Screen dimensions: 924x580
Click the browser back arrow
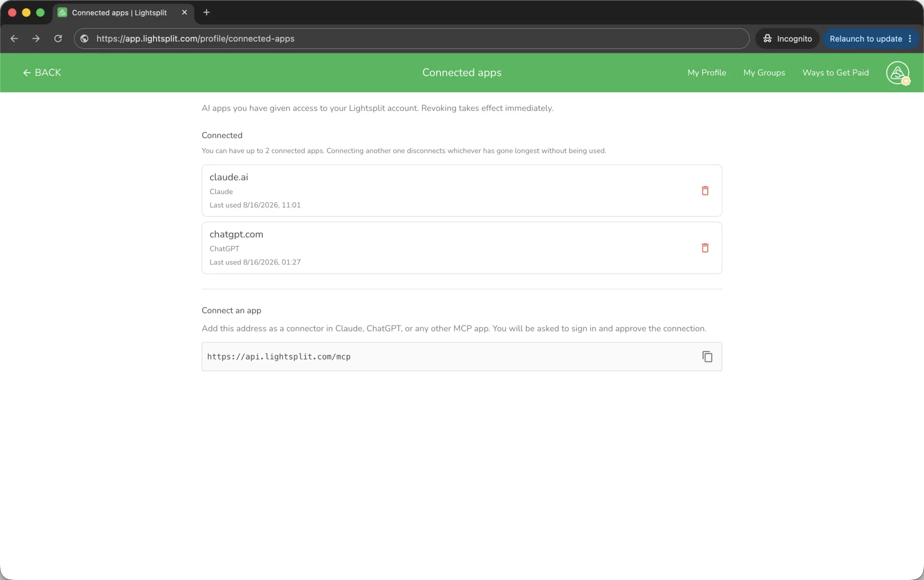(14, 38)
